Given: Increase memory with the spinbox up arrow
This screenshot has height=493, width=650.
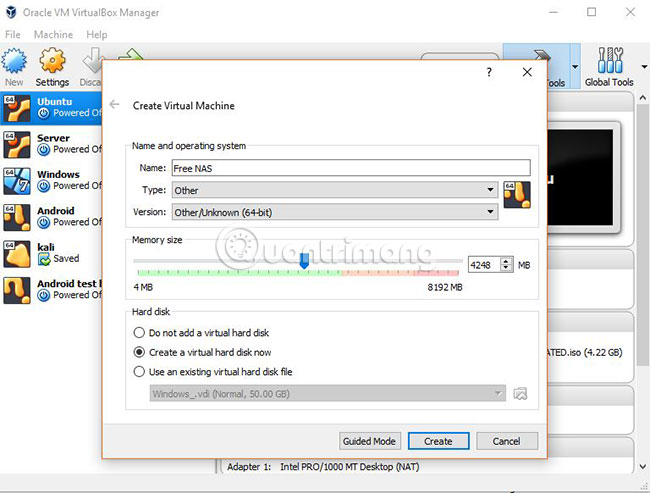Looking at the screenshot, I should click(506, 261).
